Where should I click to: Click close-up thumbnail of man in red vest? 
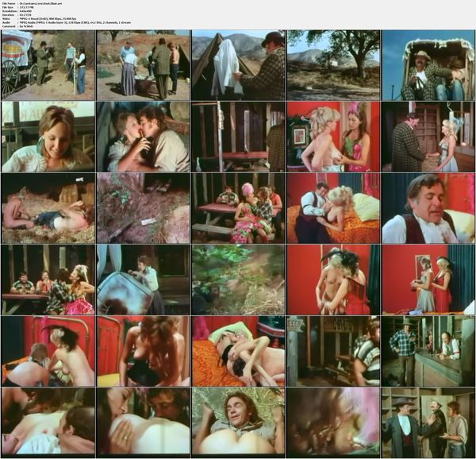(428, 208)
